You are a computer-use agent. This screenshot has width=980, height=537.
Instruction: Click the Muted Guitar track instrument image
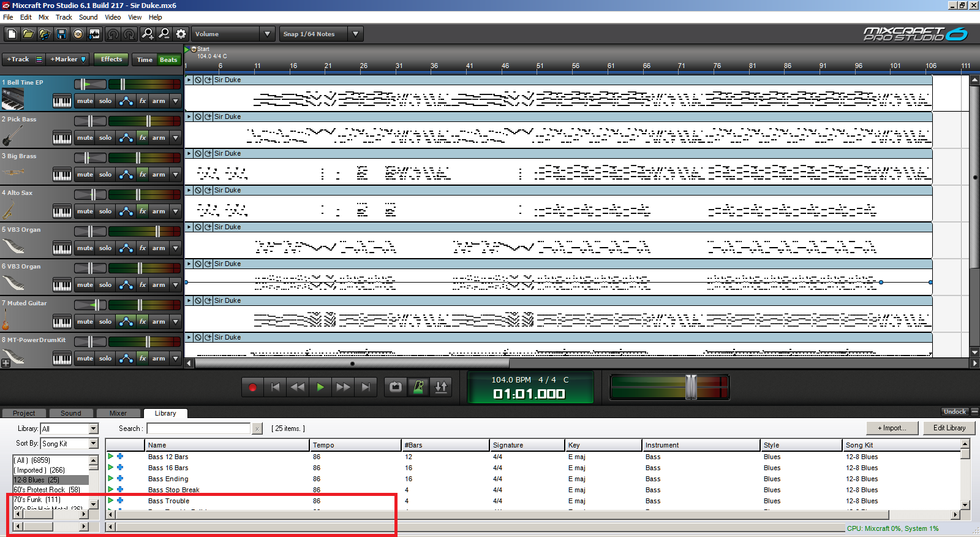tap(6, 319)
